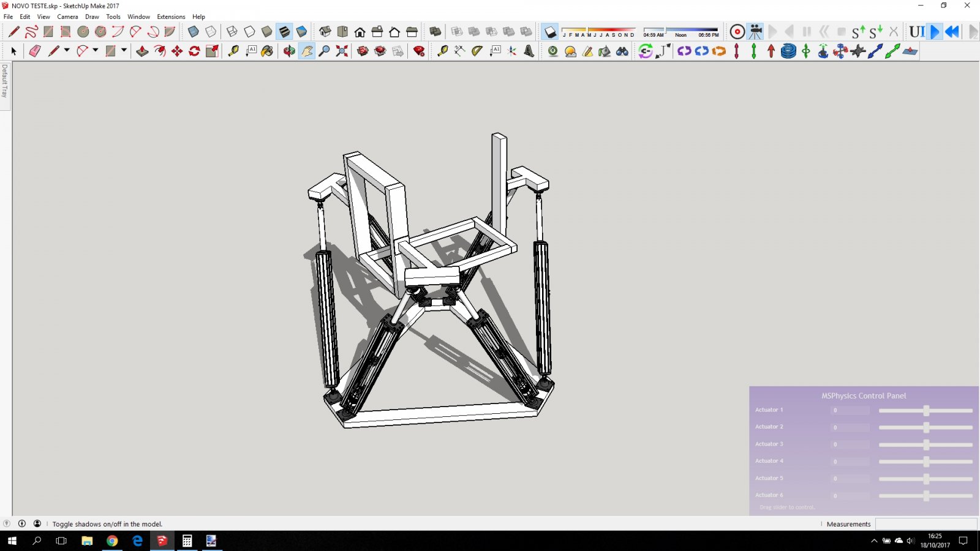Screen dimensions: 980x551
Task: Open the Camera menu
Action: click(67, 17)
